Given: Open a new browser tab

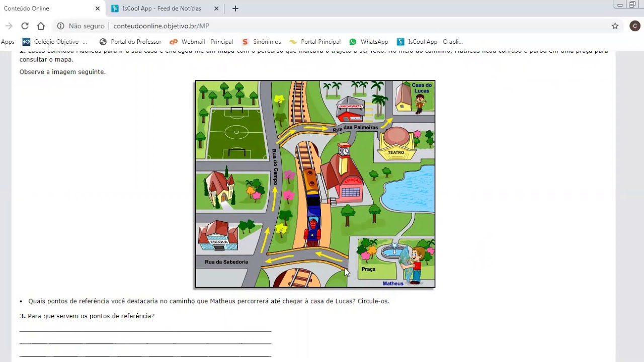Looking at the screenshot, I should coord(235,9).
